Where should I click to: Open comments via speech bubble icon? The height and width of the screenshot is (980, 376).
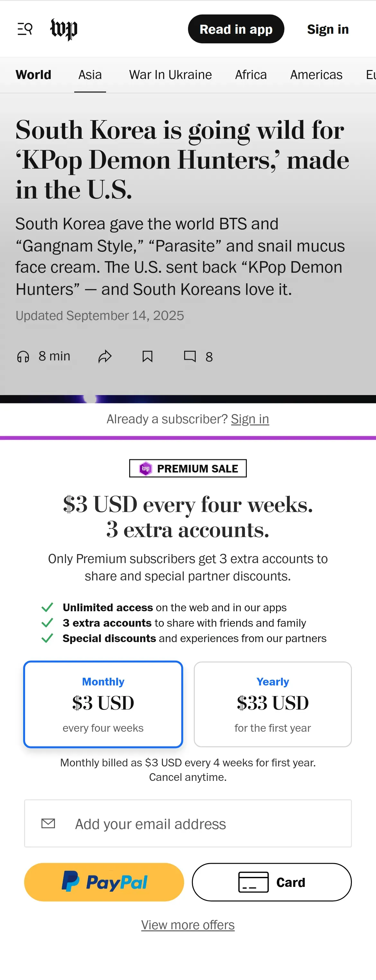[x=190, y=357]
